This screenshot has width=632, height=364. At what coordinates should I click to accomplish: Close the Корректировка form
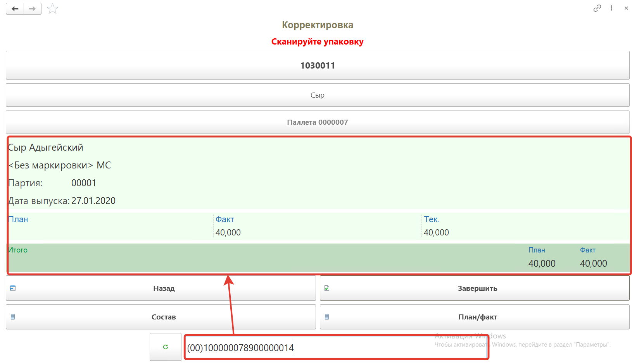[x=626, y=8]
